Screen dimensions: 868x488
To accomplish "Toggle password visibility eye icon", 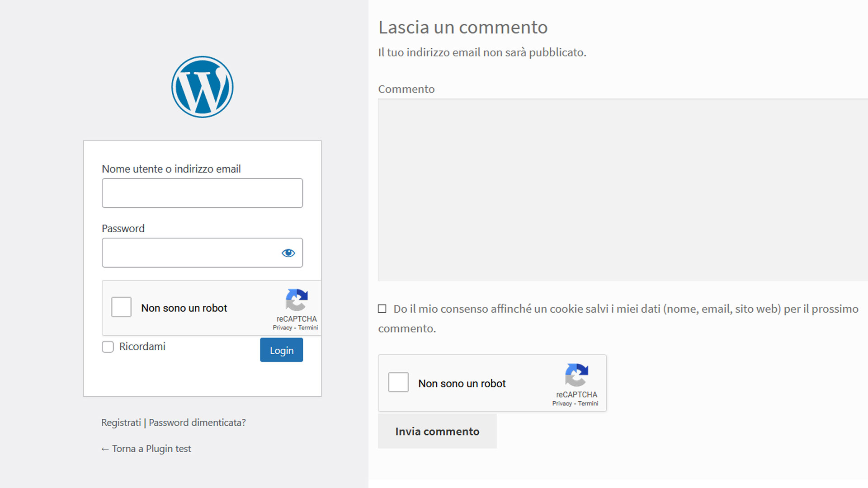I will pyautogui.click(x=288, y=253).
